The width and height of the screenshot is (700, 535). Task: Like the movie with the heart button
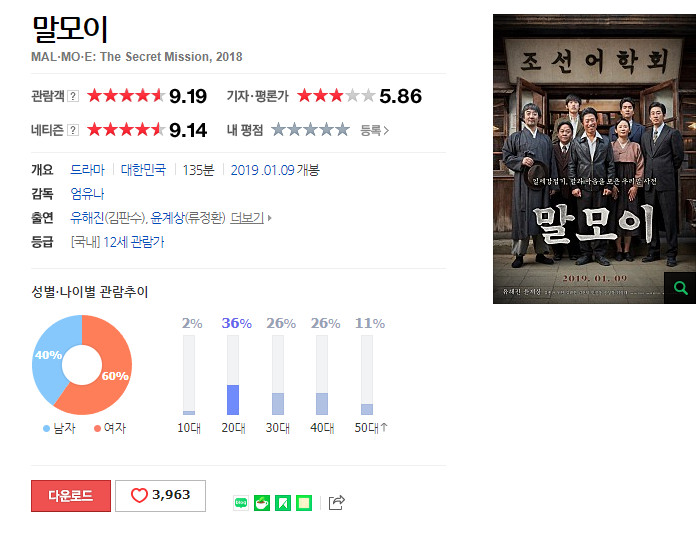(x=161, y=496)
